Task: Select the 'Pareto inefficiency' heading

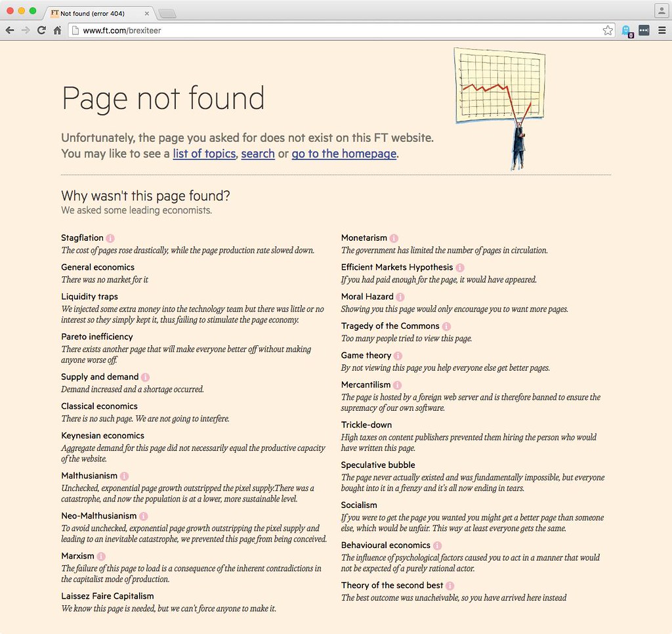Action: [97, 337]
